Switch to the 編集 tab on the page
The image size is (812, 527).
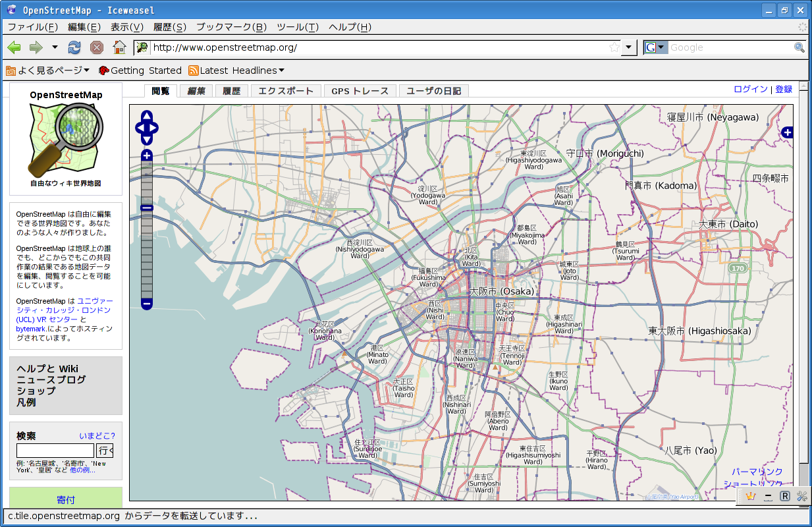click(x=196, y=91)
